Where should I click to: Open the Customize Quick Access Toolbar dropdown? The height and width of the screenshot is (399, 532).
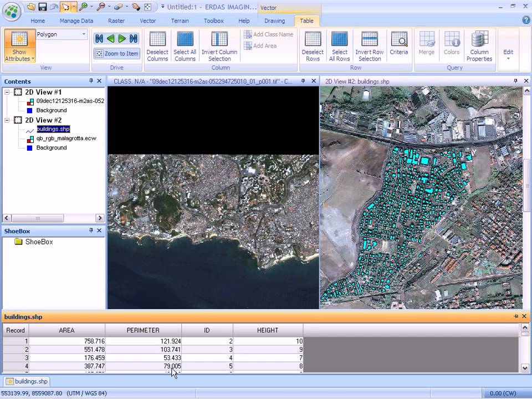(162, 7)
